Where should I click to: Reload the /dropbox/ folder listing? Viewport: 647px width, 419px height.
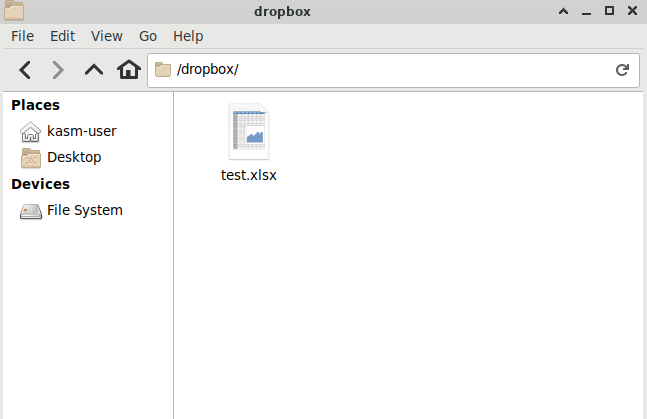(621, 70)
